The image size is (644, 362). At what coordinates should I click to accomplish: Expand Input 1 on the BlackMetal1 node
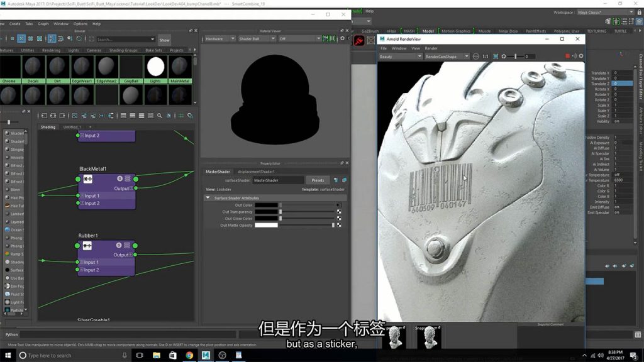(x=82, y=196)
